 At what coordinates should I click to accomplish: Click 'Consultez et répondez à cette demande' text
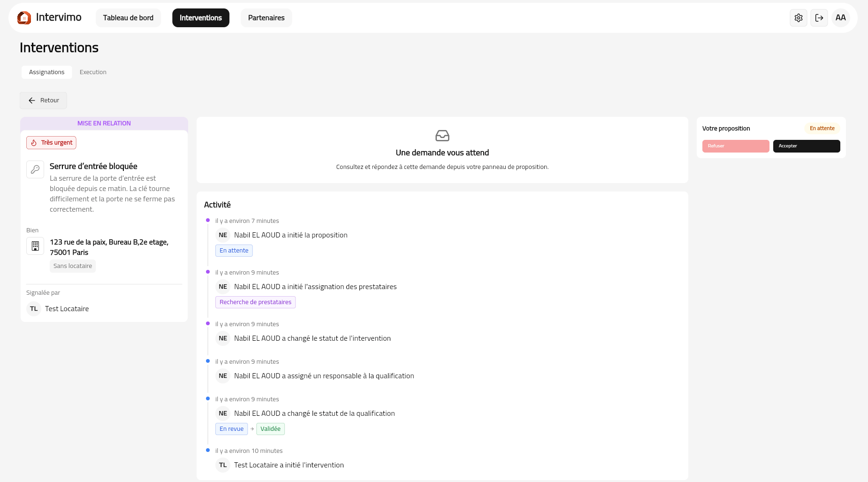[442, 167]
